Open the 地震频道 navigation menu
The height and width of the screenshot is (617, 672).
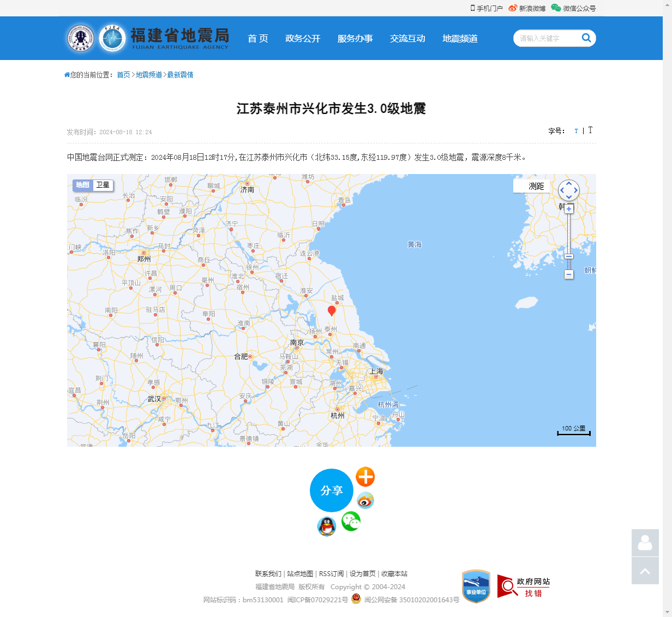tap(459, 38)
